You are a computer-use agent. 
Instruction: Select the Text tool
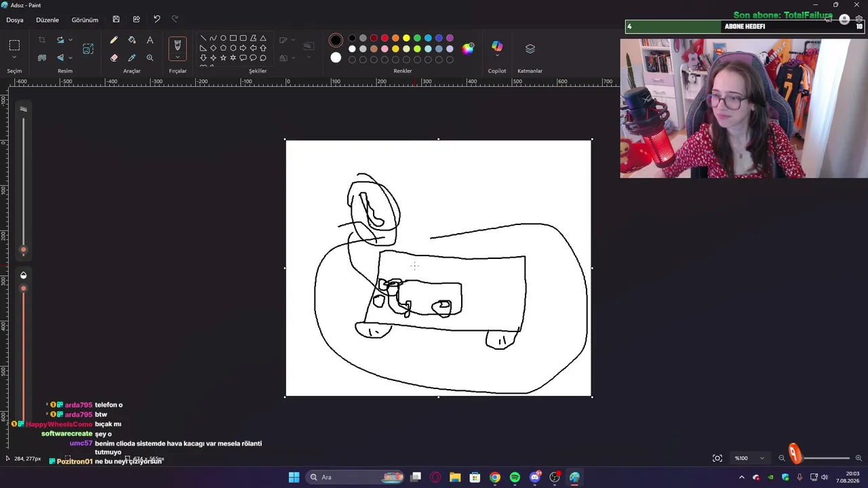(150, 41)
